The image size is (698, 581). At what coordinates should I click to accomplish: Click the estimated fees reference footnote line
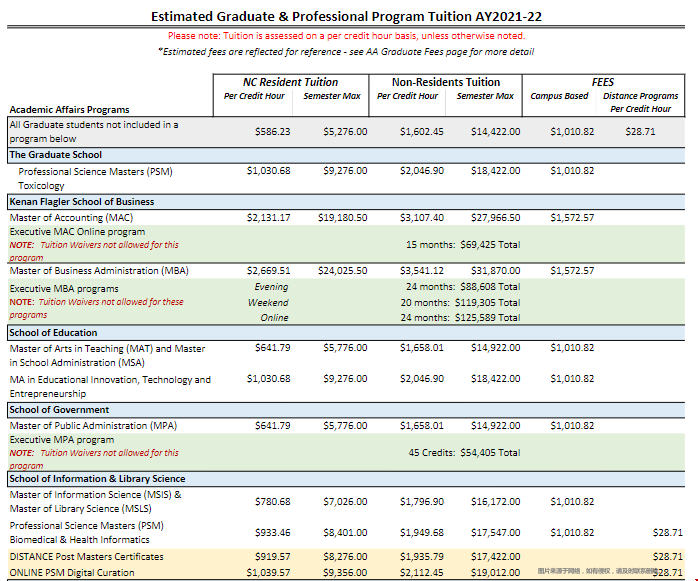coord(346,52)
